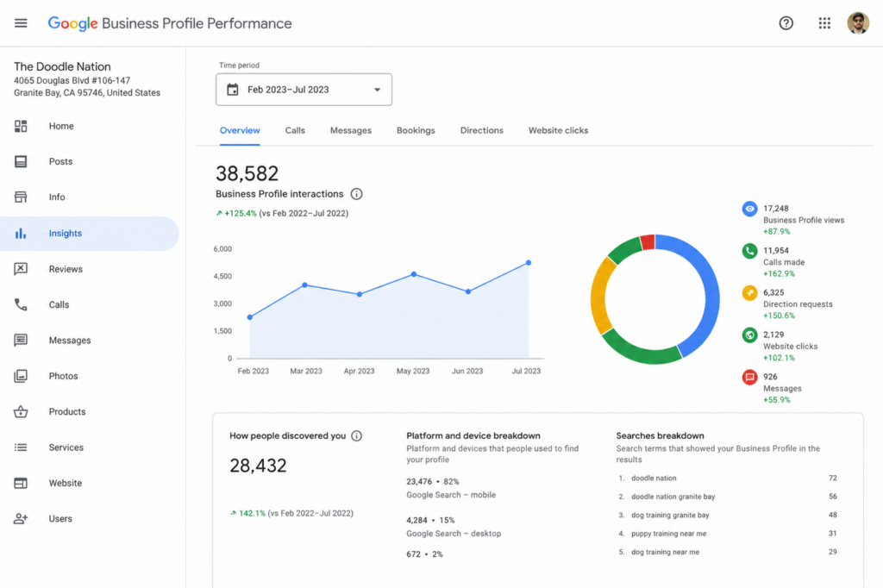Click the 28,432 discovery count
The image size is (883, 588).
pyautogui.click(x=258, y=466)
